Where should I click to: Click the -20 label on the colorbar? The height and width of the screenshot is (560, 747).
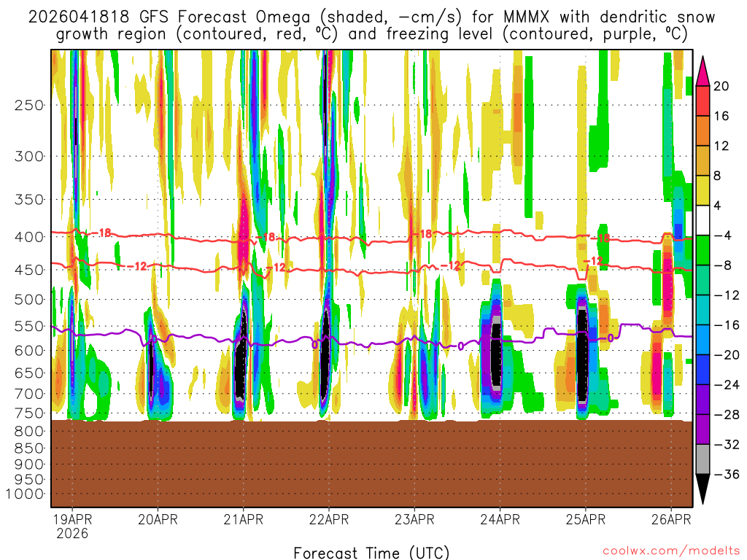click(721, 354)
